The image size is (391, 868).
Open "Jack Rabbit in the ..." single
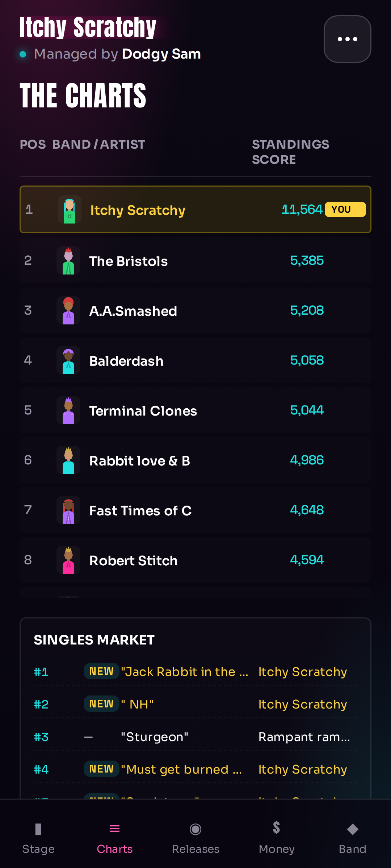(x=195, y=672)
